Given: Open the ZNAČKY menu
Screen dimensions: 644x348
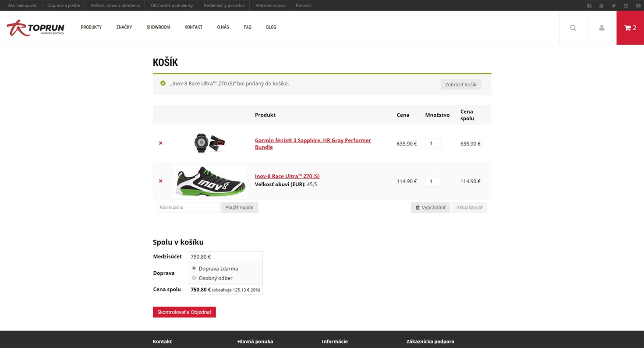Looking at the screenshot, I should pyautogui.click(x=124, y=27).
